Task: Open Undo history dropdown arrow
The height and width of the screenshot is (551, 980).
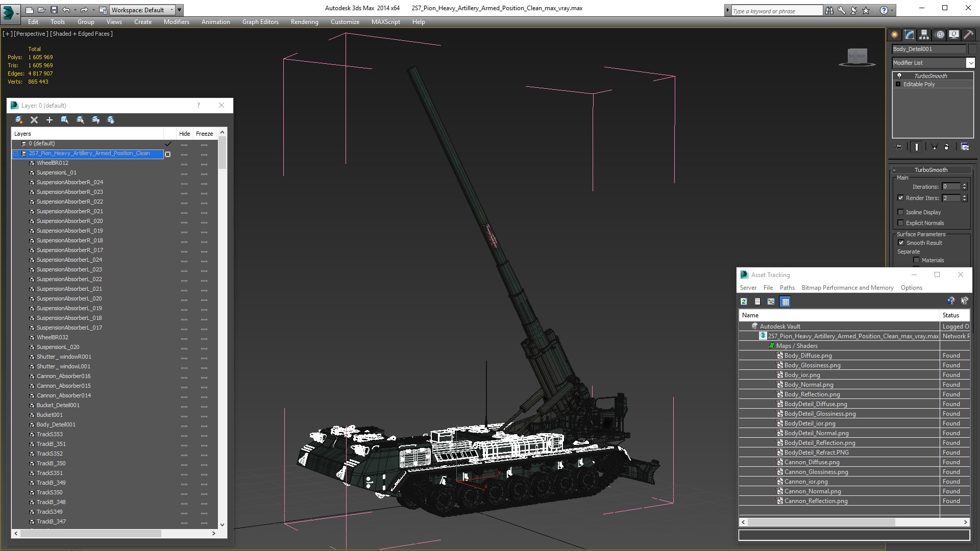Action: pyautogui.click(x=75, y=10)
